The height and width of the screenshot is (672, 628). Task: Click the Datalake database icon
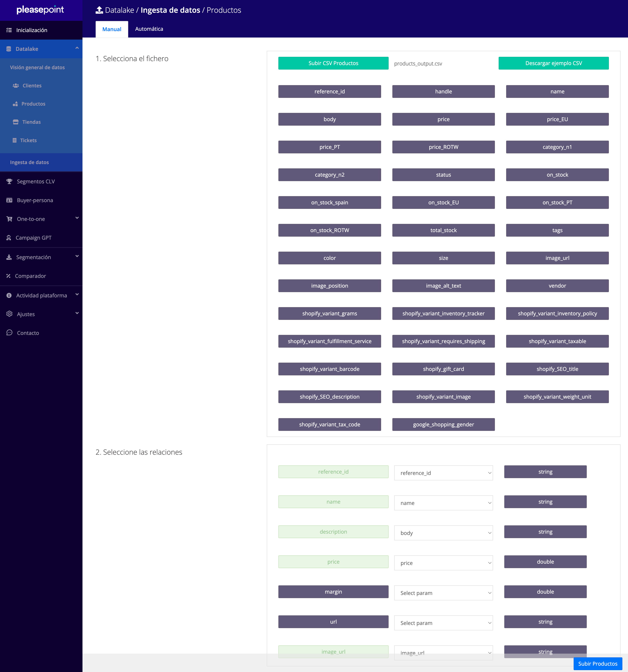click(9, 49)
